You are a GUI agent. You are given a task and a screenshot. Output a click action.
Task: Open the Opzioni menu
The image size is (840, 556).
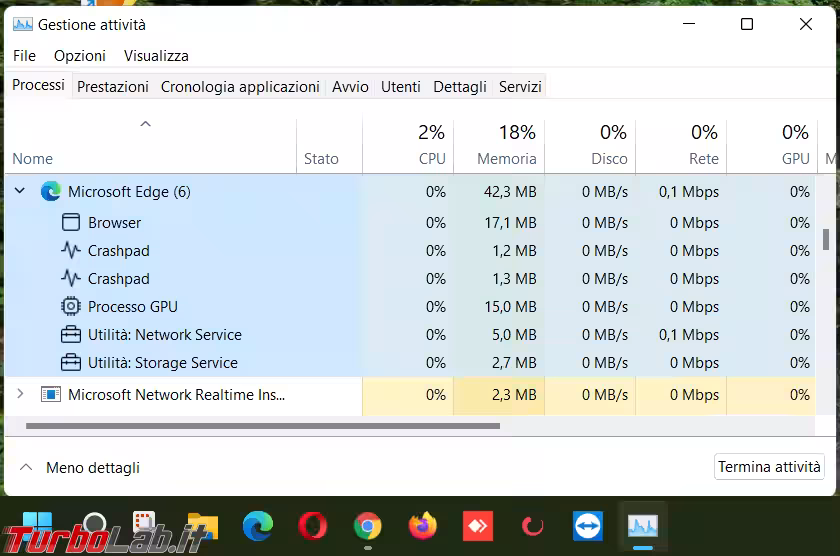pyautogui.click(x=79, y=56)
